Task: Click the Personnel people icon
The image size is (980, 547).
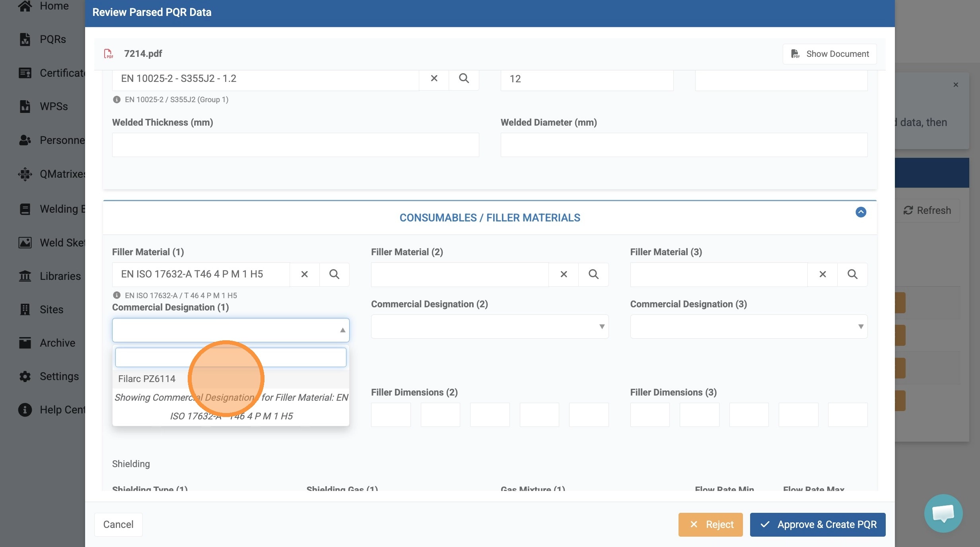Action: [25, 140]
